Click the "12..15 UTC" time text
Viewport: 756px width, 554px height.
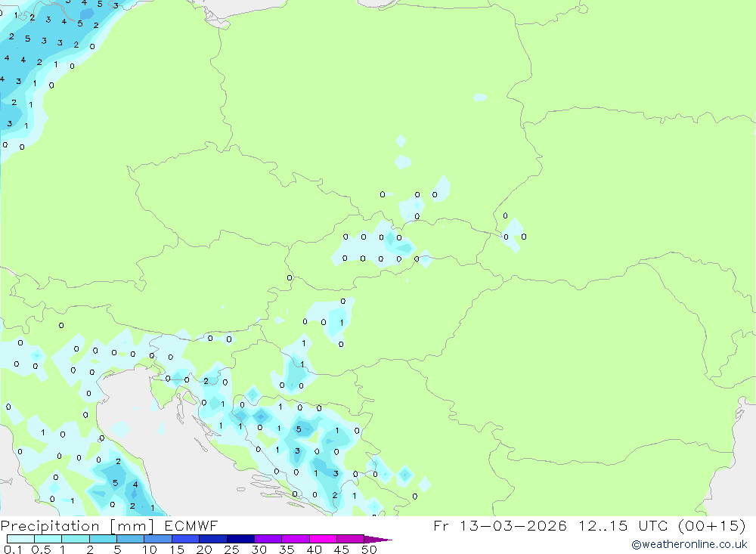pos(624,525)
